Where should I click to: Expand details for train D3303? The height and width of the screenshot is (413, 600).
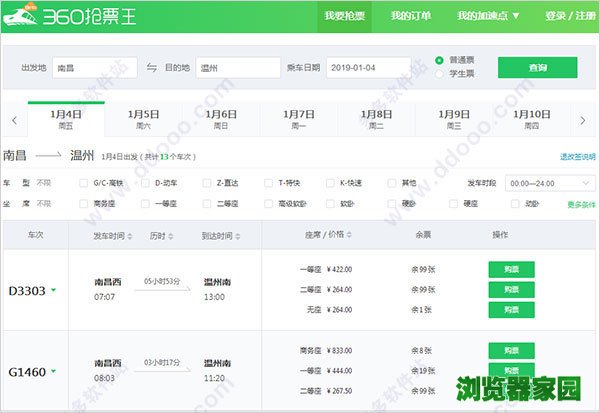tap(53, 291)
